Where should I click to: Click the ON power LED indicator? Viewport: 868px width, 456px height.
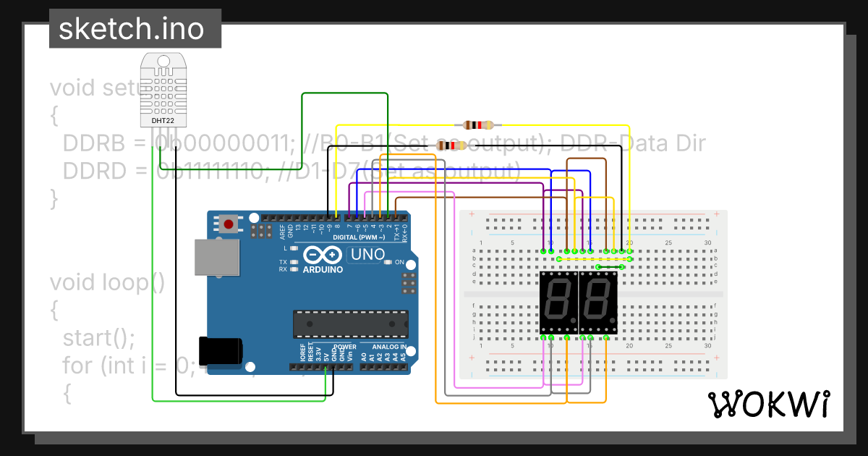[x=388, y=261]
